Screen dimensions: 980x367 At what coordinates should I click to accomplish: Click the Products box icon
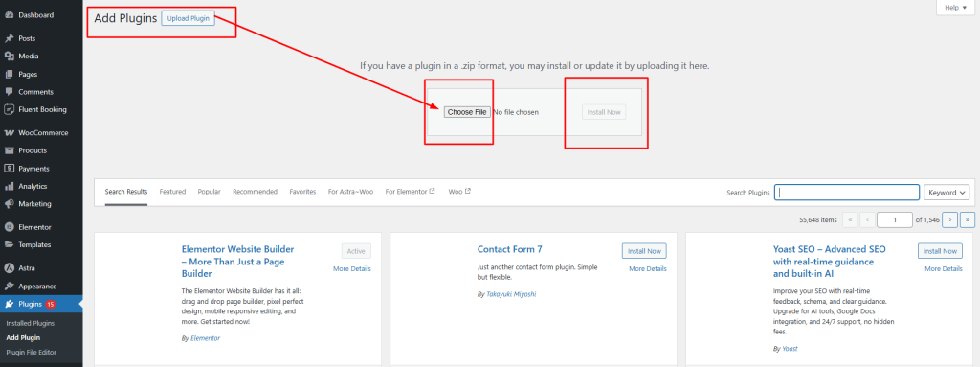tap(10, 150)
